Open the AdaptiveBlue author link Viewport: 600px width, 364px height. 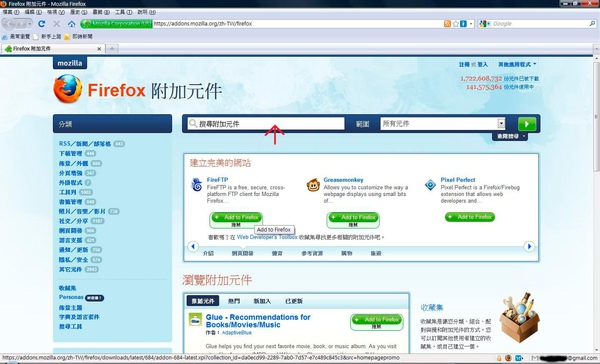coord(237,333)
